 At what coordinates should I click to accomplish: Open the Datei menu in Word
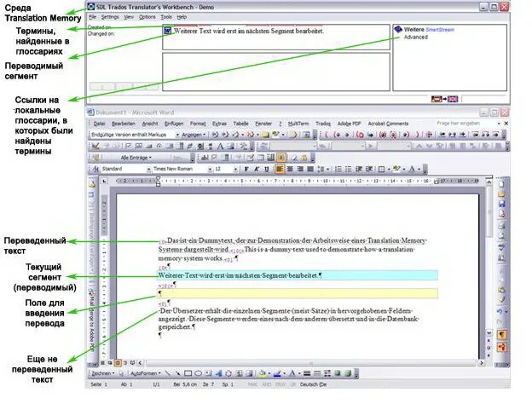tap(99, 124)
